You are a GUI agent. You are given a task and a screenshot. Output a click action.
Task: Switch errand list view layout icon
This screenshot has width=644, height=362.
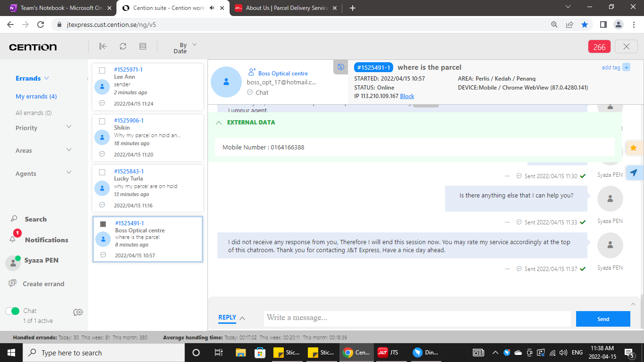click(143, 46)
